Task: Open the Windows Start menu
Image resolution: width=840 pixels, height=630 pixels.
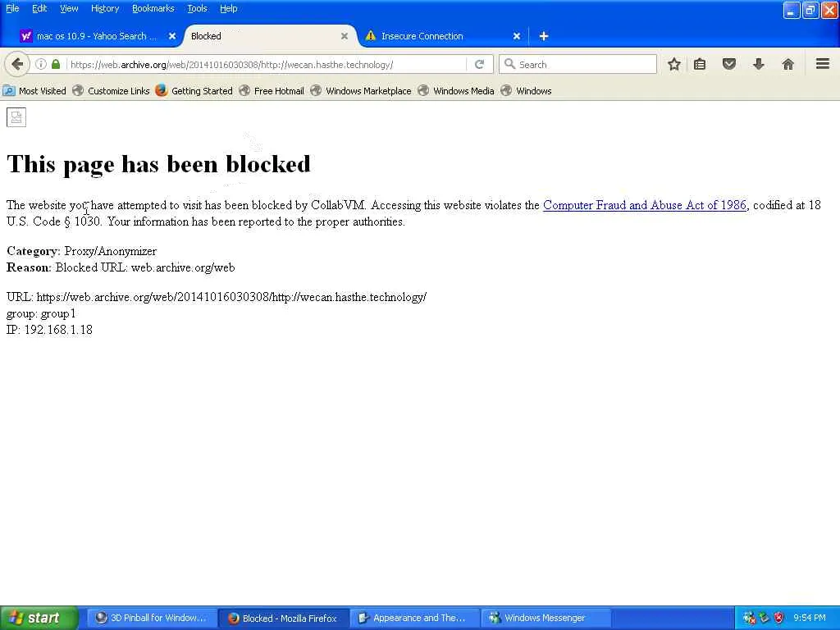Action: [39, 618]
